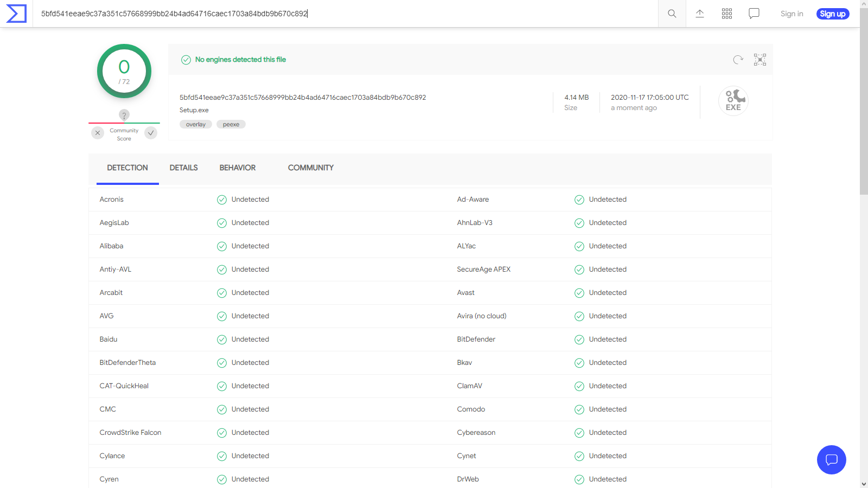868x488 pixels.
Task: Click the CAT-QuickHeal engine name
Action: tap(124, 386)
